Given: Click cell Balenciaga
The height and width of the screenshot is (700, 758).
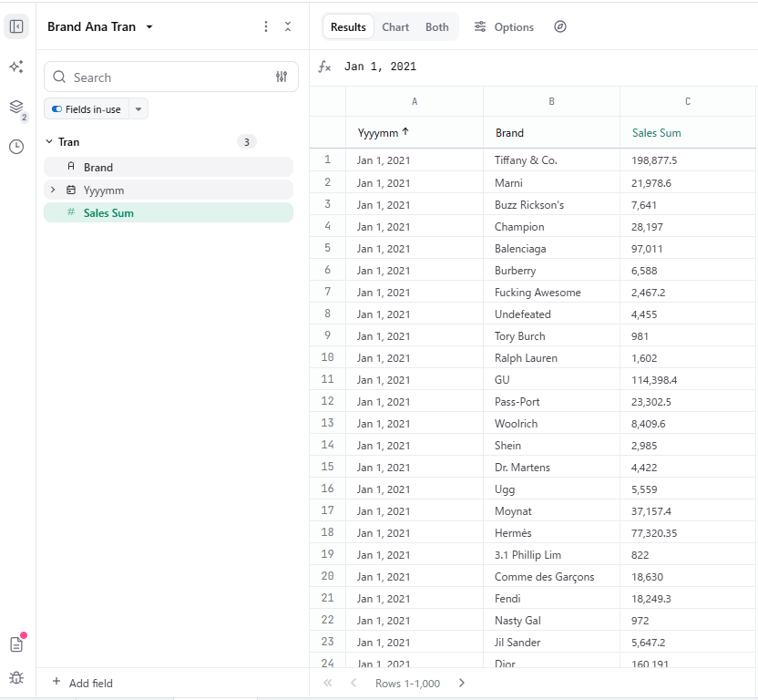Looking at the screenshot, I should pos(551,248).
